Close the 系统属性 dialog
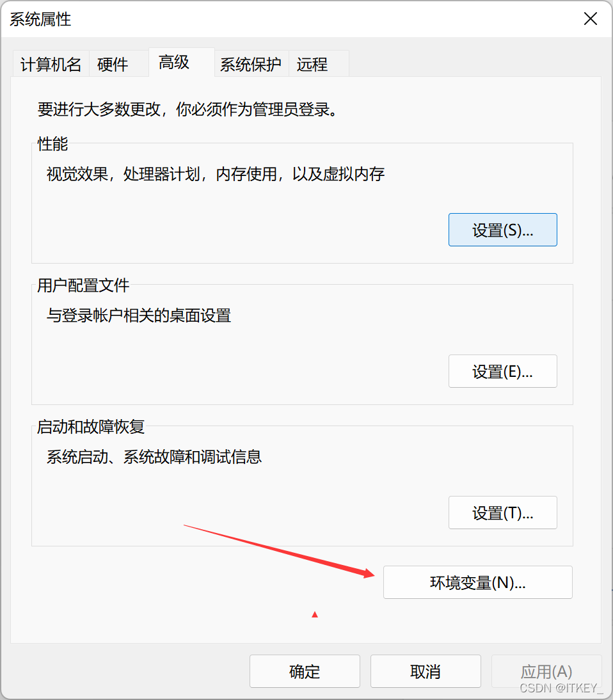Screen dimensions: 613x700 click(x=590, y=19)
